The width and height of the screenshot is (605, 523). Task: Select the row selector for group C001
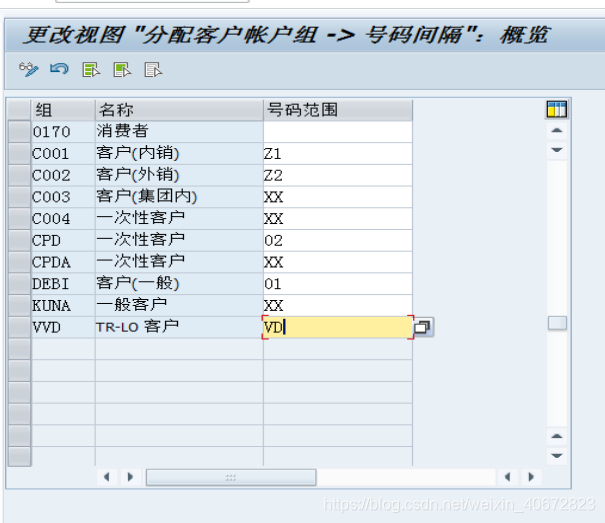[x=19, y=154]
